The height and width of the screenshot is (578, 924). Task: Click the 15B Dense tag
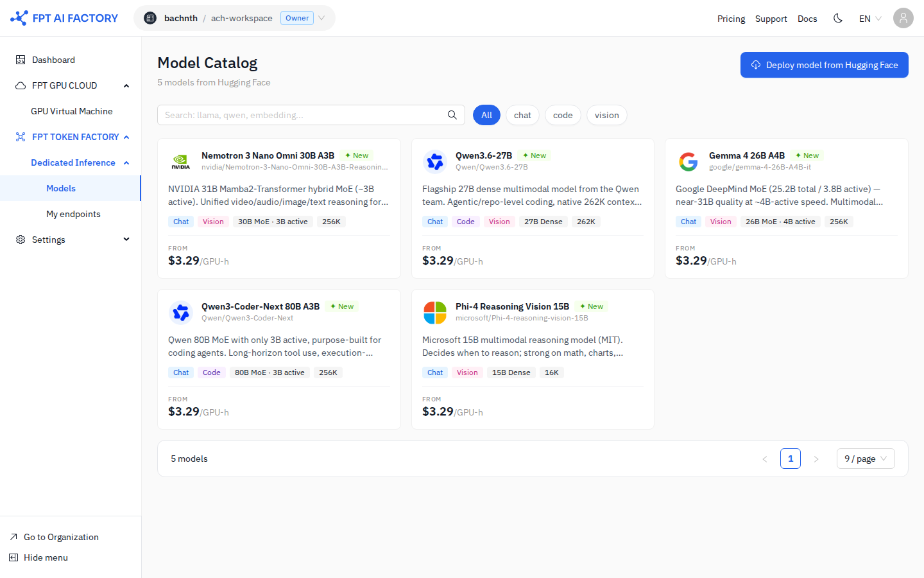point(511,372)
